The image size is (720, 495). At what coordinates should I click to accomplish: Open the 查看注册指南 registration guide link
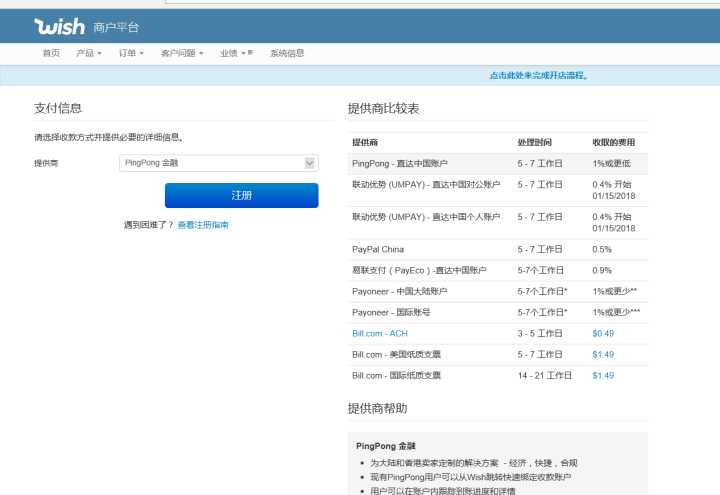(203, 225)
